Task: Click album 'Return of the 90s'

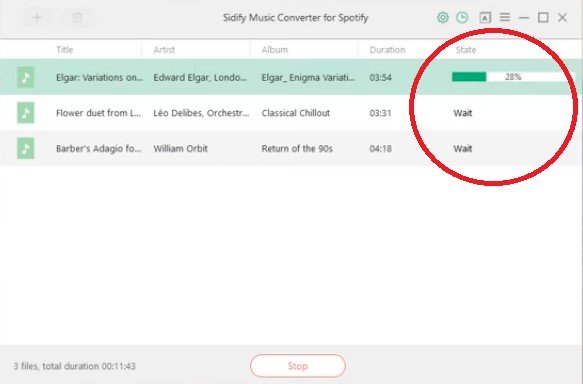Action: 297,149
